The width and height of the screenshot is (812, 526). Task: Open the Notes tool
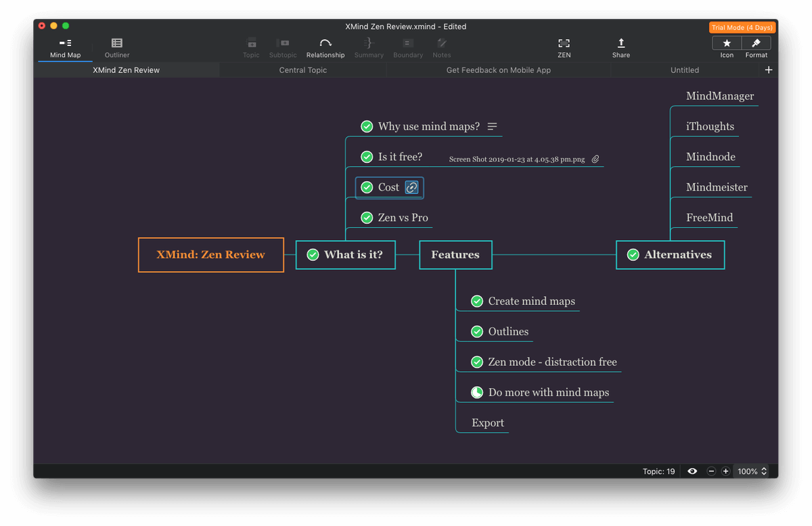tap(442, 48)
